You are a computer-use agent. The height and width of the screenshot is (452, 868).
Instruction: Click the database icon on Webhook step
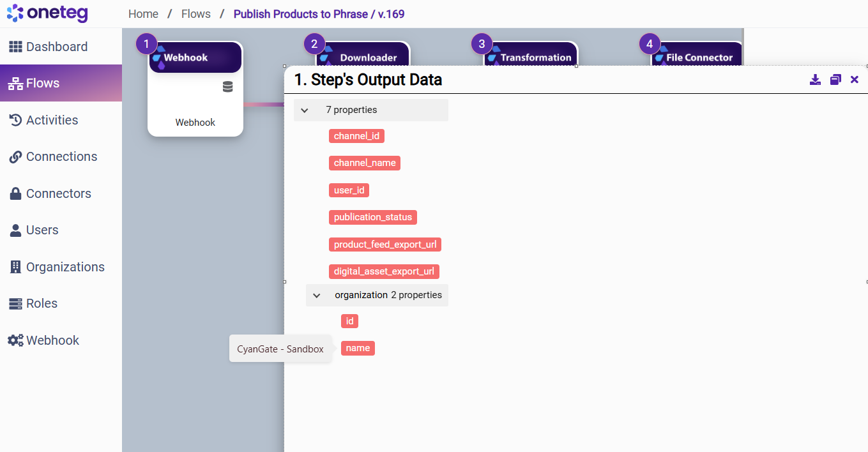click(x=227, y=87)
